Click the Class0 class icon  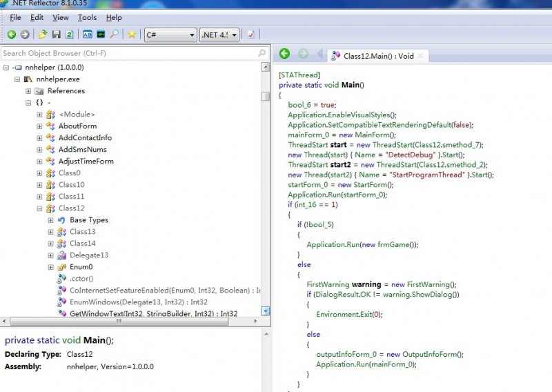coord(50,173)
